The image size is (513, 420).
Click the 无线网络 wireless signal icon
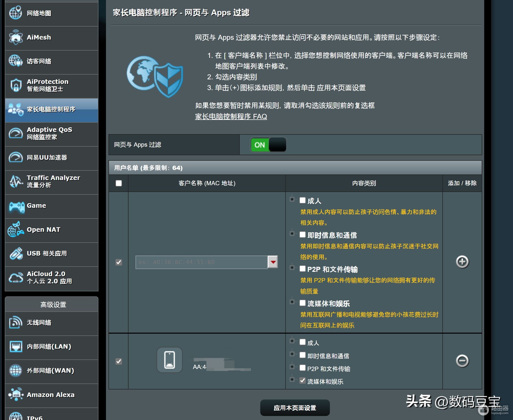pyautogui.click(x=16, y=322)
